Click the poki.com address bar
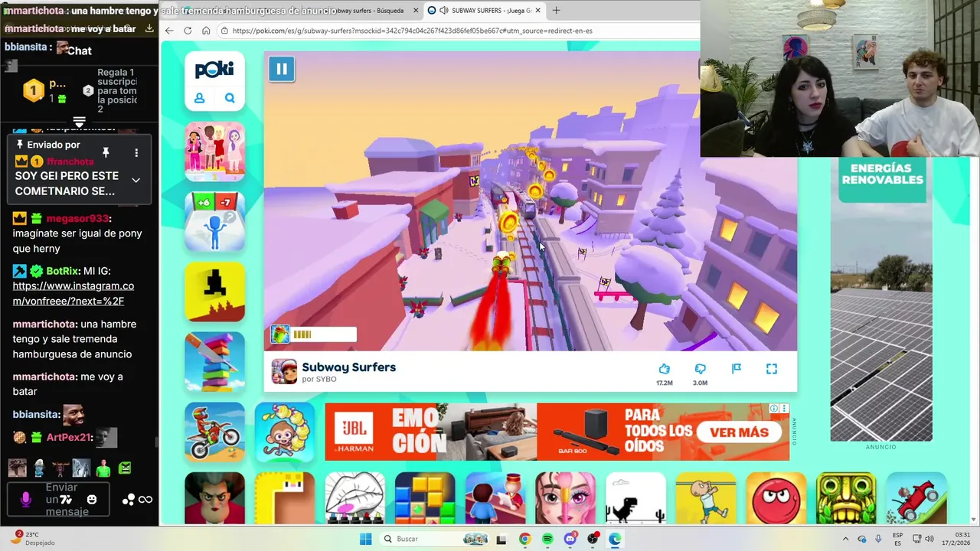Image resolution: width=980 pixels, height=551 pixels. pos(459,31)
